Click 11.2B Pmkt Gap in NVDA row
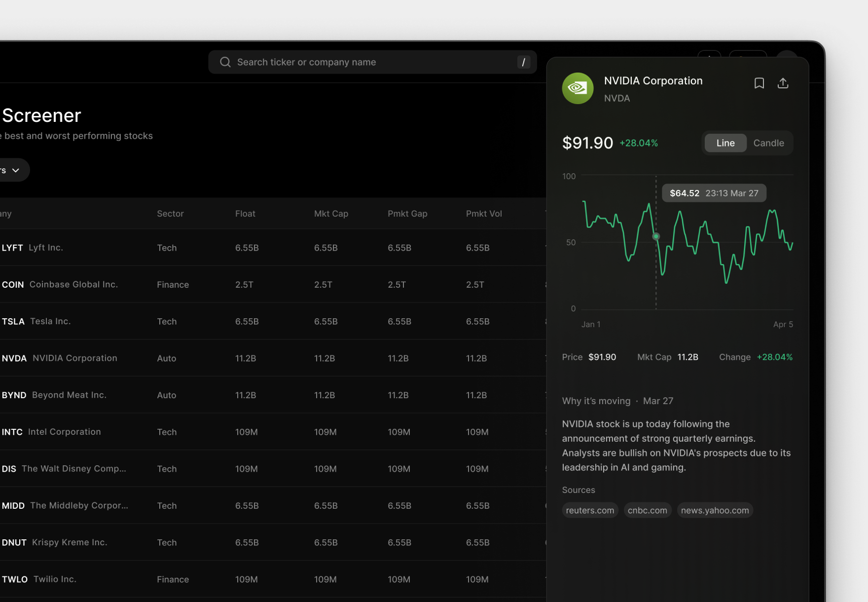 coord(398,358)
